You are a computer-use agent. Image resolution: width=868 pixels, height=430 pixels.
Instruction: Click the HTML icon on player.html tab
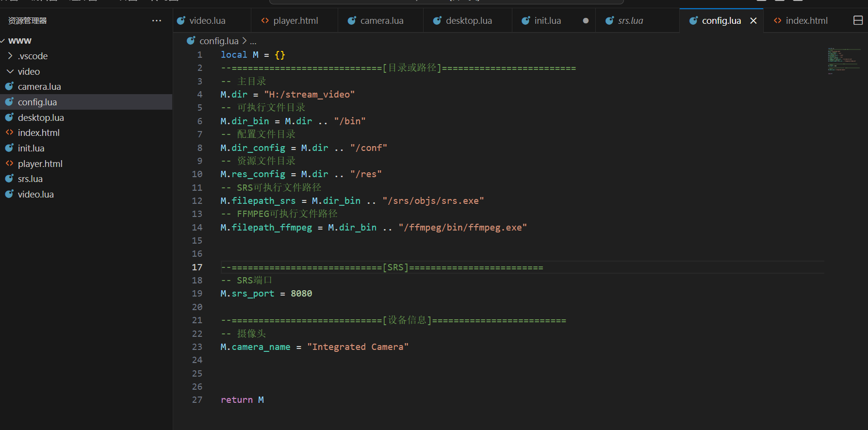265,20
